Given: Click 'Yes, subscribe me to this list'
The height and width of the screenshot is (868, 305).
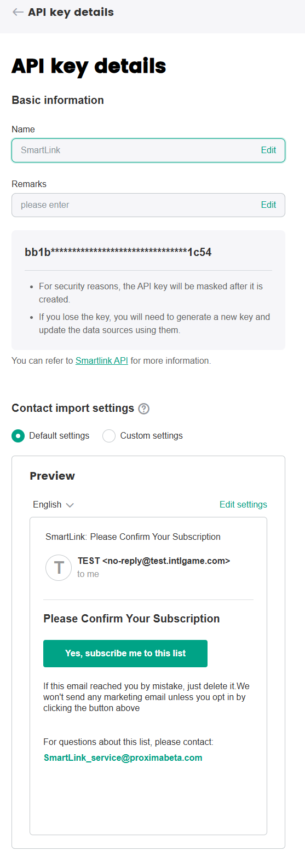Looking at the screenshot, I should click(125, 654).
